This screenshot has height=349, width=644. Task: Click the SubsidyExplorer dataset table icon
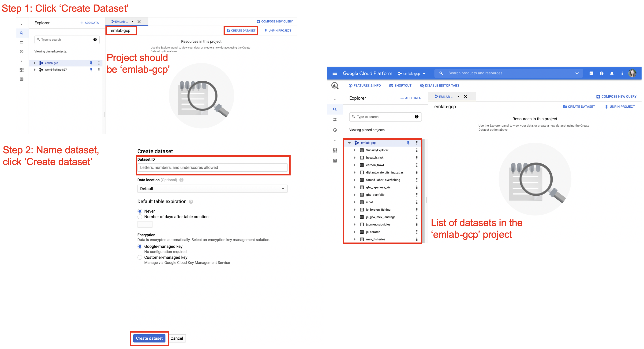[x=362, y=150]
